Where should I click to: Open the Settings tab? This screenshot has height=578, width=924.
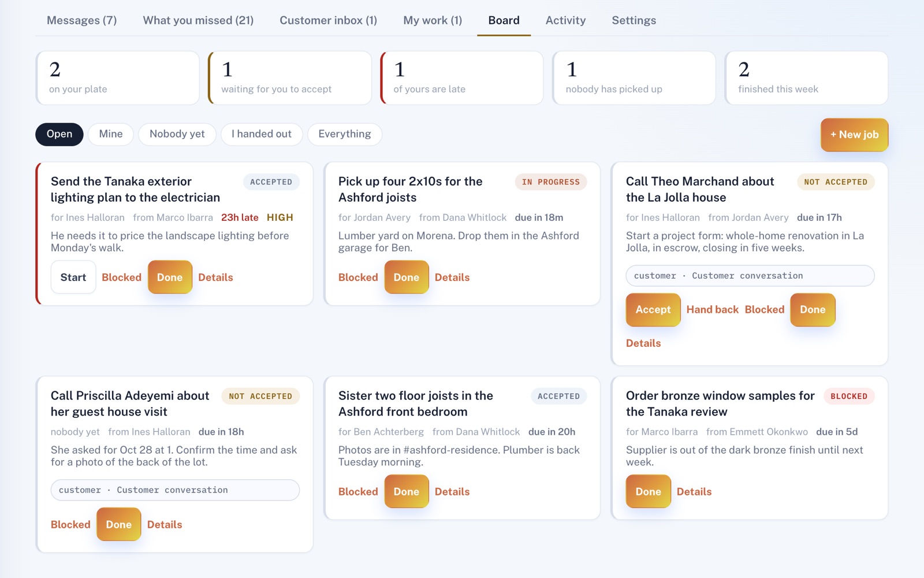pyautogui.click(x=634, y=20)
